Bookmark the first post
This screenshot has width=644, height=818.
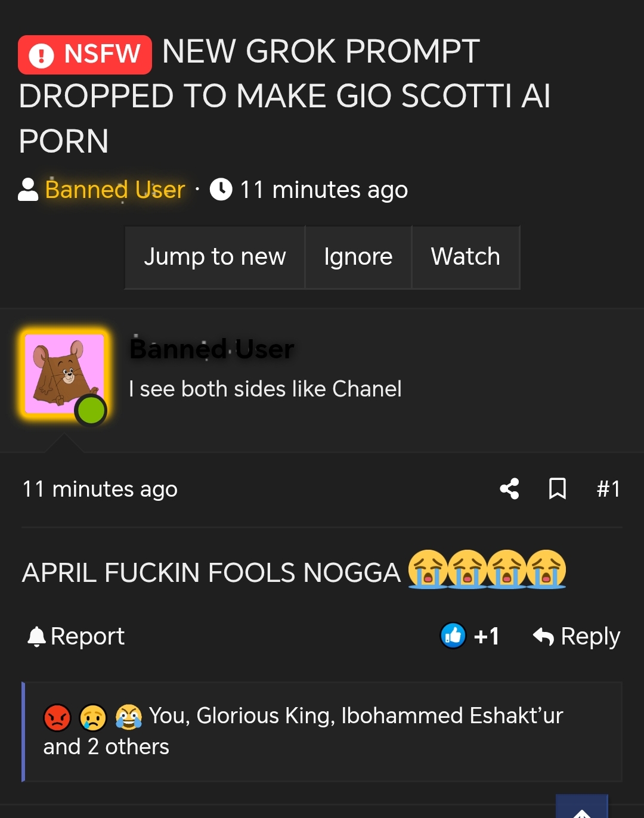coord(557,489)
